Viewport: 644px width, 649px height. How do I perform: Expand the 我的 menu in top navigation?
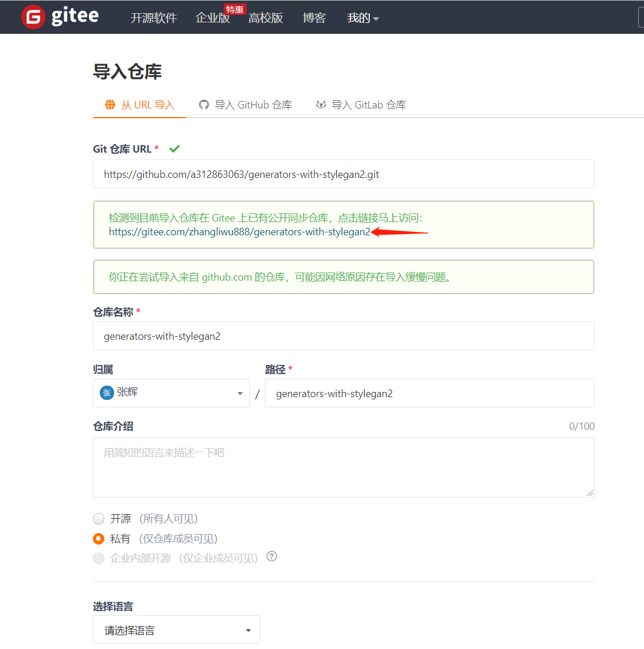click(363, 18)
